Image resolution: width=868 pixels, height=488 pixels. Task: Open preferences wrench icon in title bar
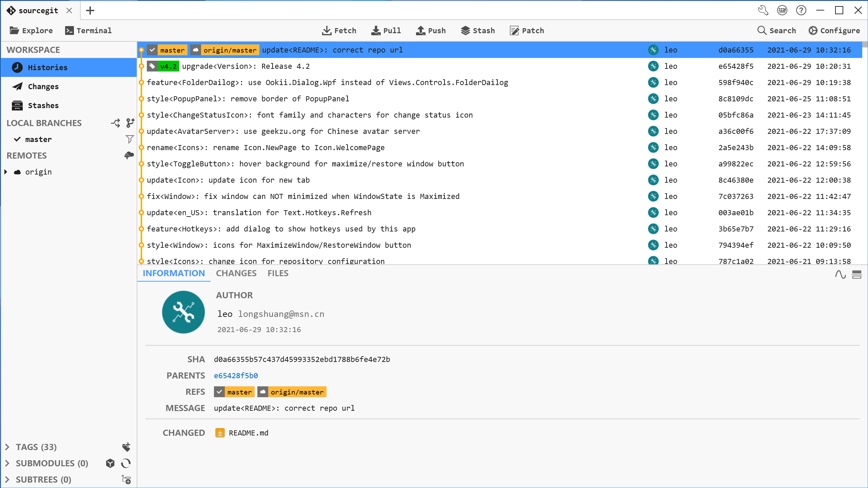[x=763, y=10]
